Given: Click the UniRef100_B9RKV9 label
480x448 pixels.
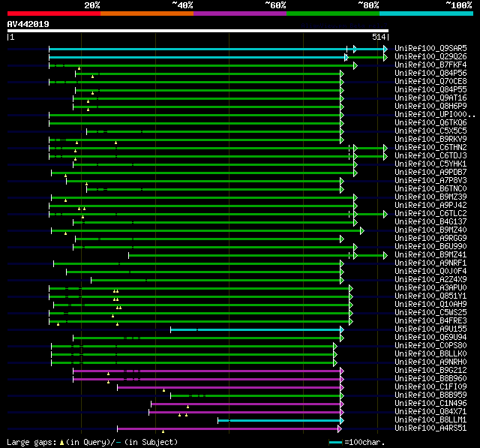Looking at the screenshot, I should [430, 140].
